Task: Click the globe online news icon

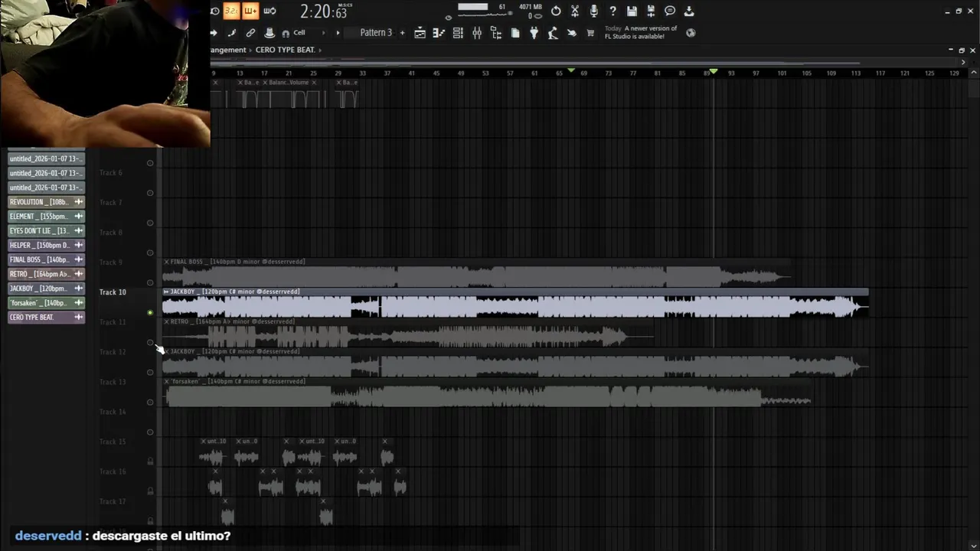Action: coord(691,33)
